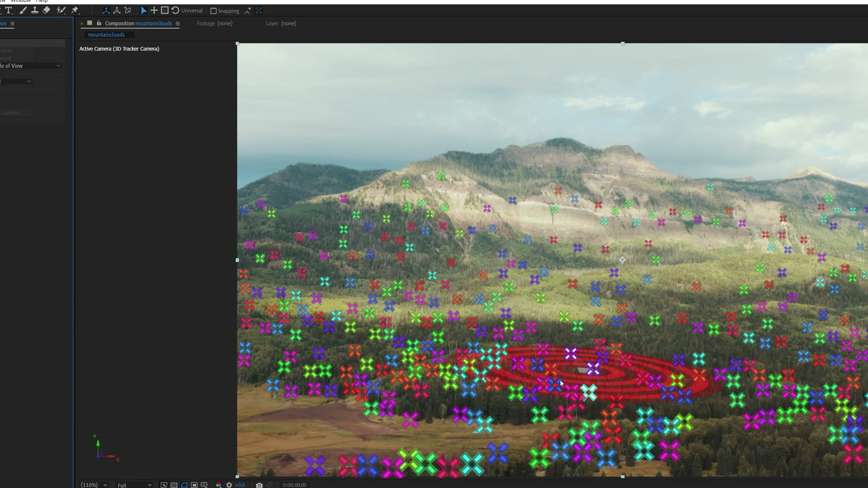The height and width of the screenshot is (488, 868).
Task: Select the Composition mountainclouds tab
Action: point(138,23)
